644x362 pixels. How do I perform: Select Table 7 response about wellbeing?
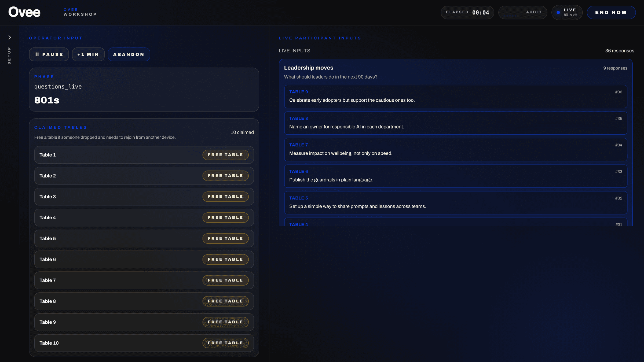tap(456, 150)
